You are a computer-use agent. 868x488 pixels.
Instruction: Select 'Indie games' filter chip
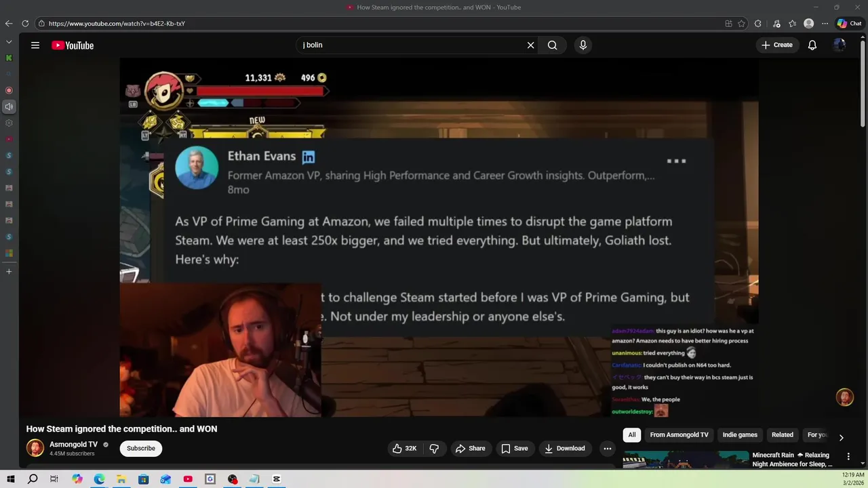point(740,435)
